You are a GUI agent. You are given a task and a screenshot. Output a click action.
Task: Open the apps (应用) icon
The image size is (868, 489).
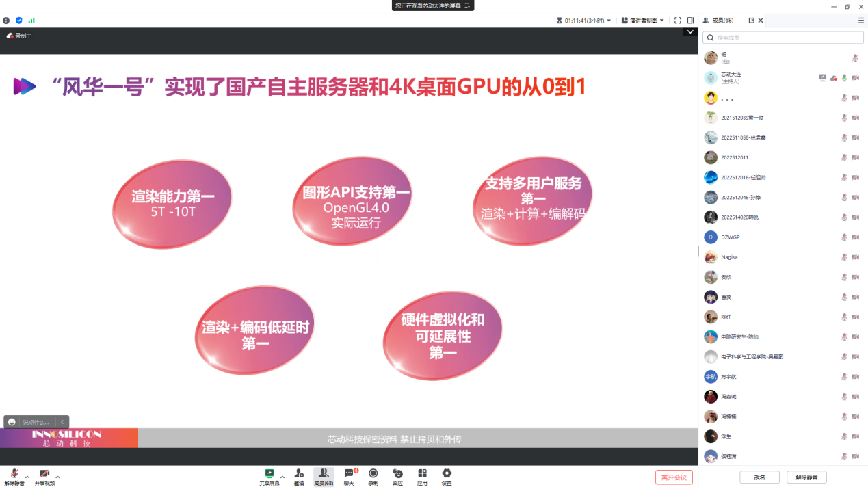[x=422, y=476]
